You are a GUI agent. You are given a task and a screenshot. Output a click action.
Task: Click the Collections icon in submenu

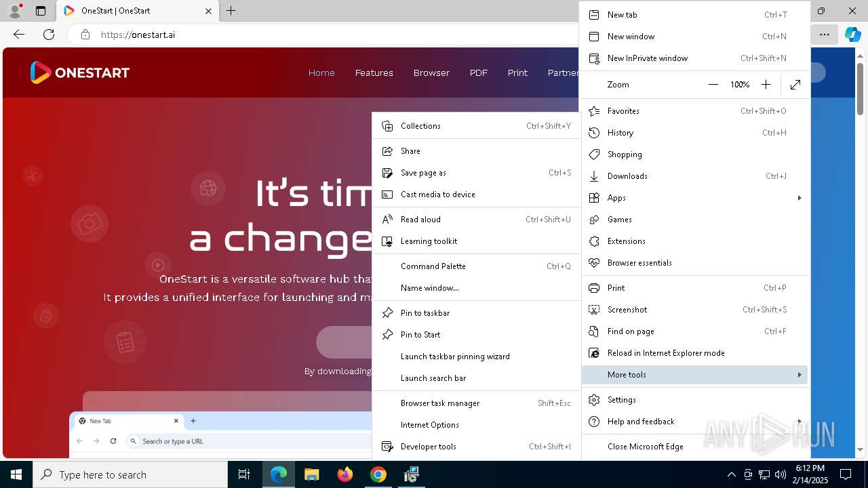[387, 126]
